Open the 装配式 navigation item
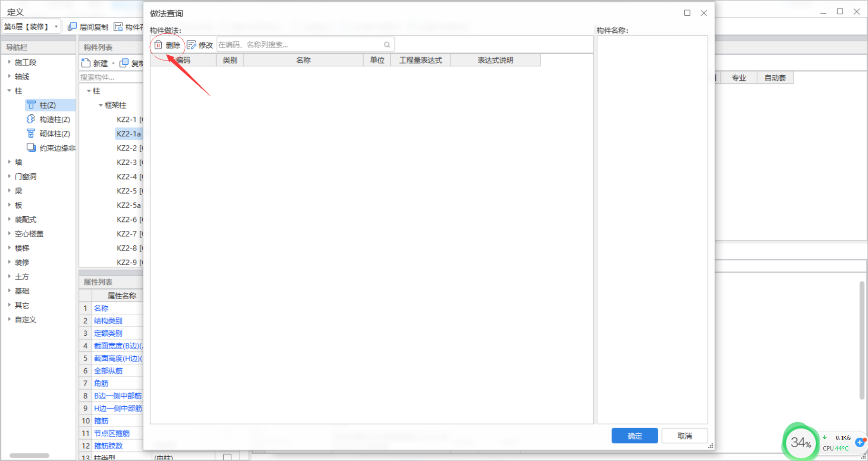This screenshot has height=461, width=868. click(26, 220)
